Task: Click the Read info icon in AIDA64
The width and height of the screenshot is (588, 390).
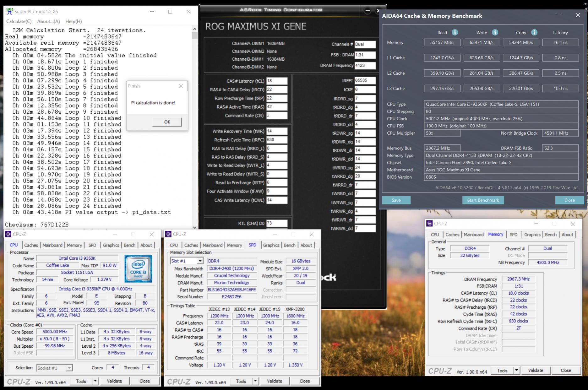Action: 455,32
